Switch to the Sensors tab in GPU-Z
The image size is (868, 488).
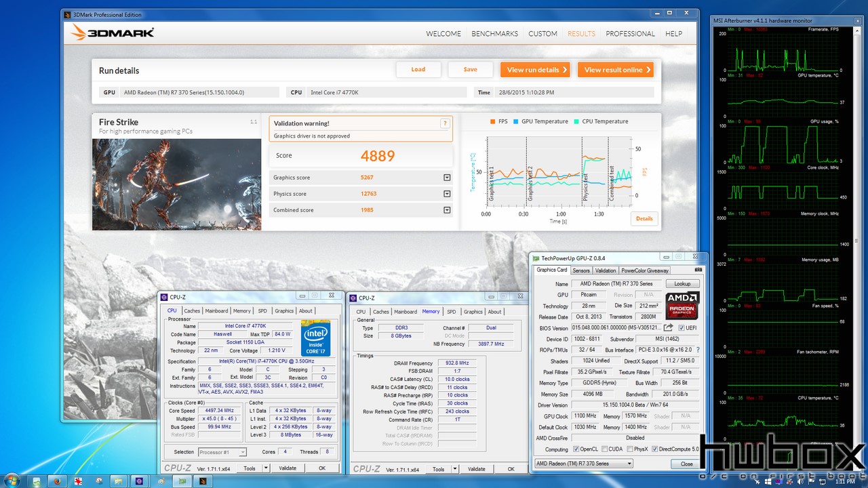click(x=580, y=270)
